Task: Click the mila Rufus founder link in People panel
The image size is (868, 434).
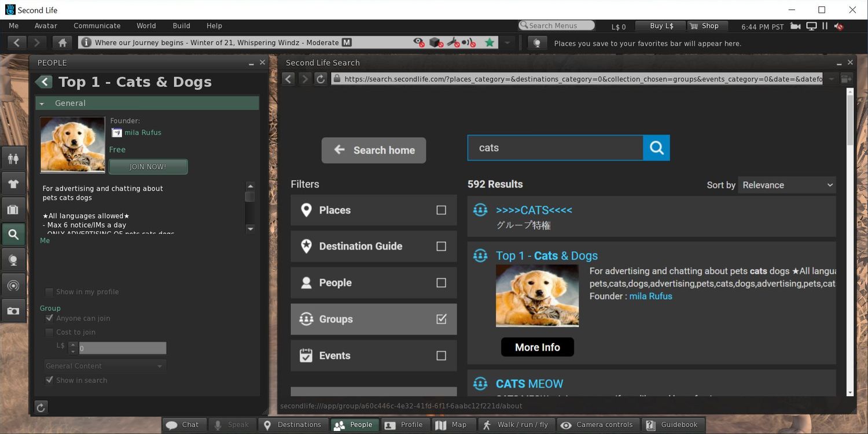Action: (143, 133)
